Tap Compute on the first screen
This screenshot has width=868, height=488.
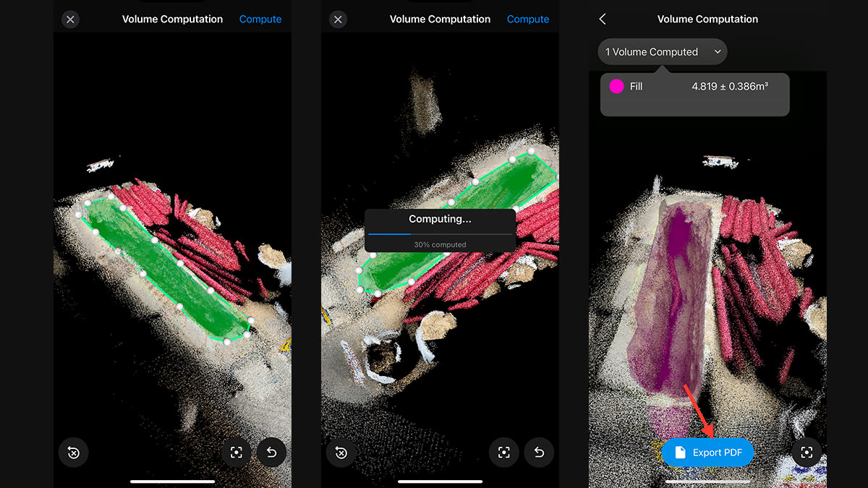tap(260, 19)
